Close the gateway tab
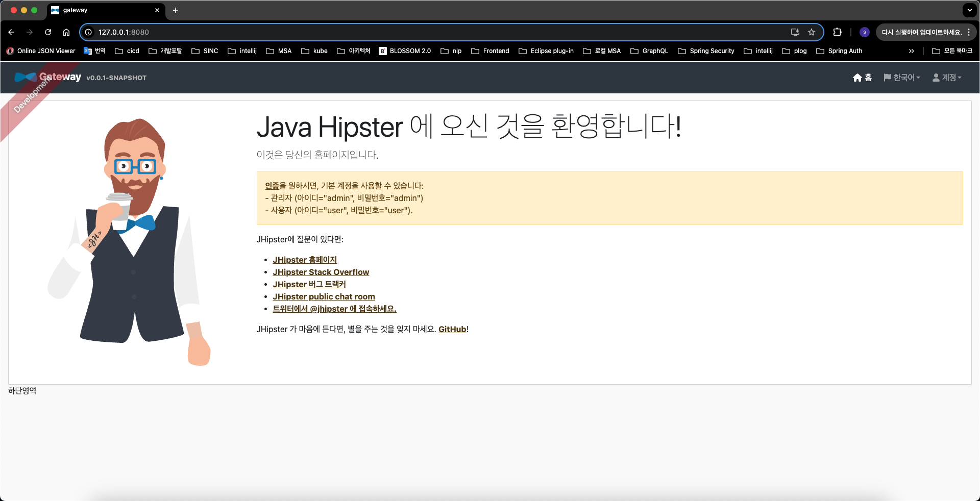The width and height of the screenshot is (980, 501). coord(157,10)
